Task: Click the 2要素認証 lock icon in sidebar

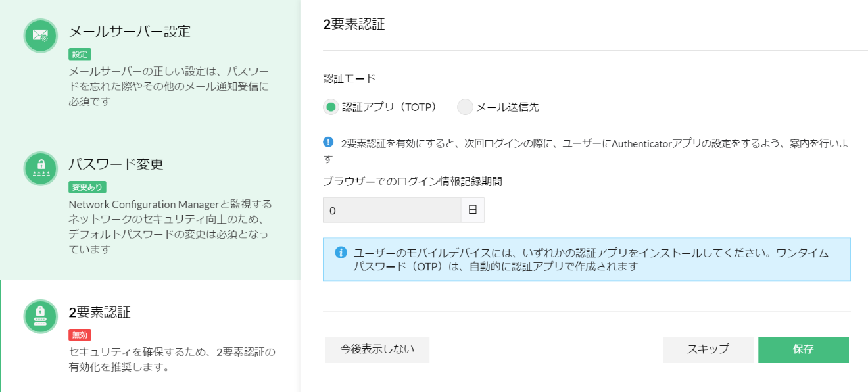Action: tap(41, 316)
